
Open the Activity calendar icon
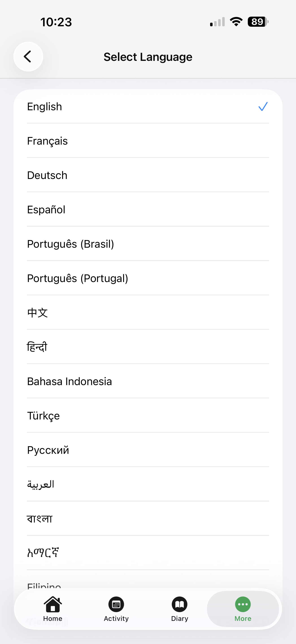tap(116, 604)
